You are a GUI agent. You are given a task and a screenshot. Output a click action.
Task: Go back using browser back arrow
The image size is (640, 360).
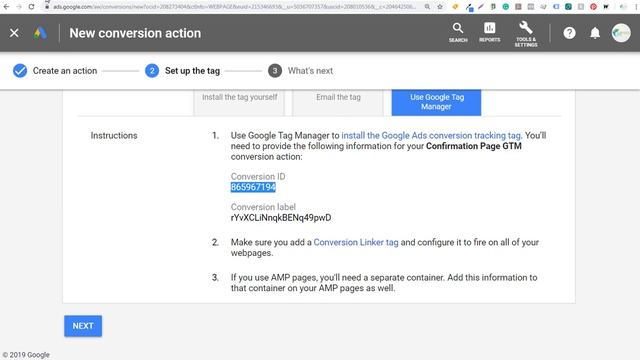[6, 7]
